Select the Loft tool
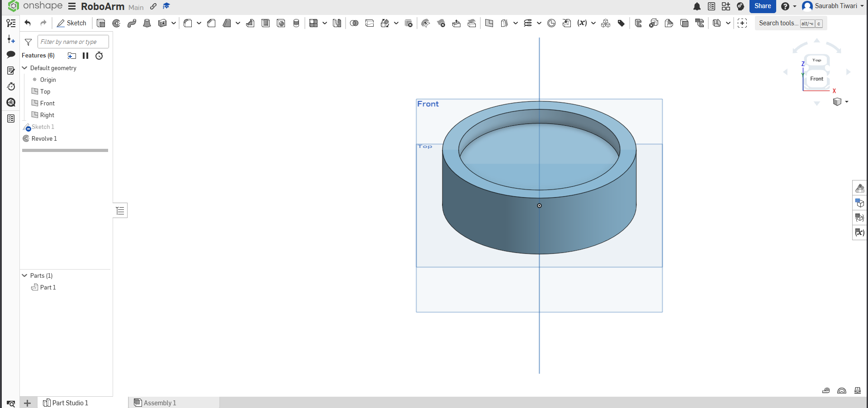Screen dimensions: 868x408 click(147, 23)
